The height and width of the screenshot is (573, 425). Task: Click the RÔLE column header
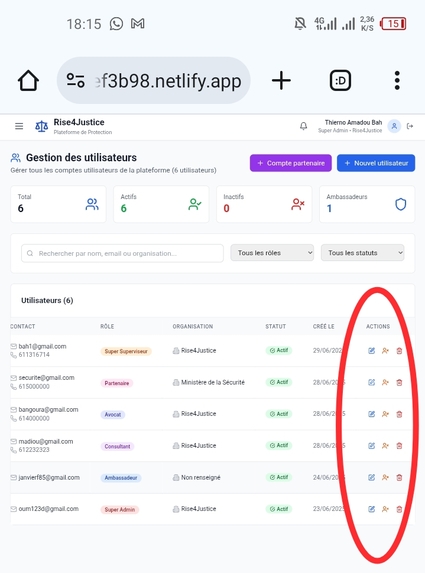107,326
